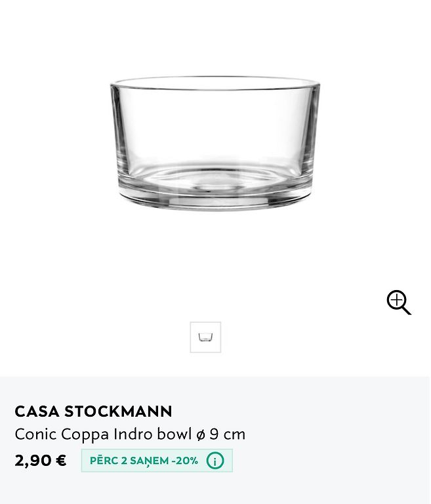Viewport: 431px width, 504px height.
Task: Click the word CASA in the brand heading
Action: [x=37, y=411]
